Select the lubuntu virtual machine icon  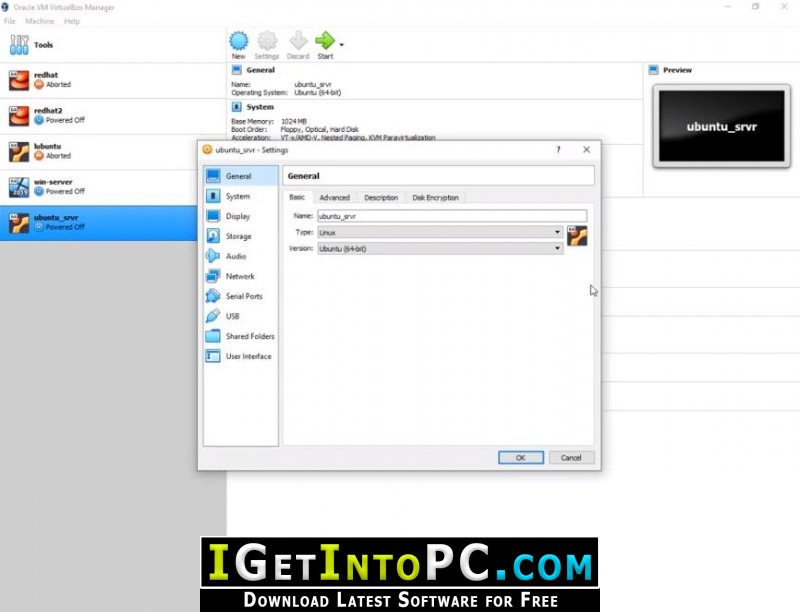pos(19,152)
